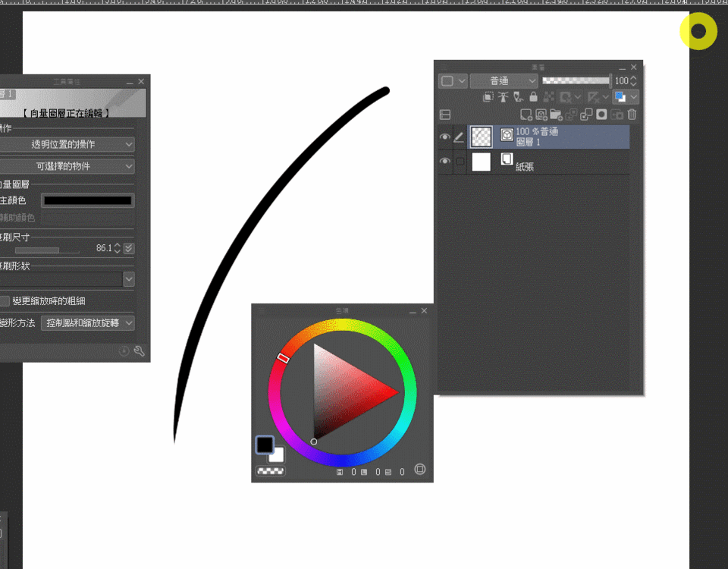Open layer panel hamburger menu
The image size is (728, 569).
pyautogui.click(x=444, y=68)
